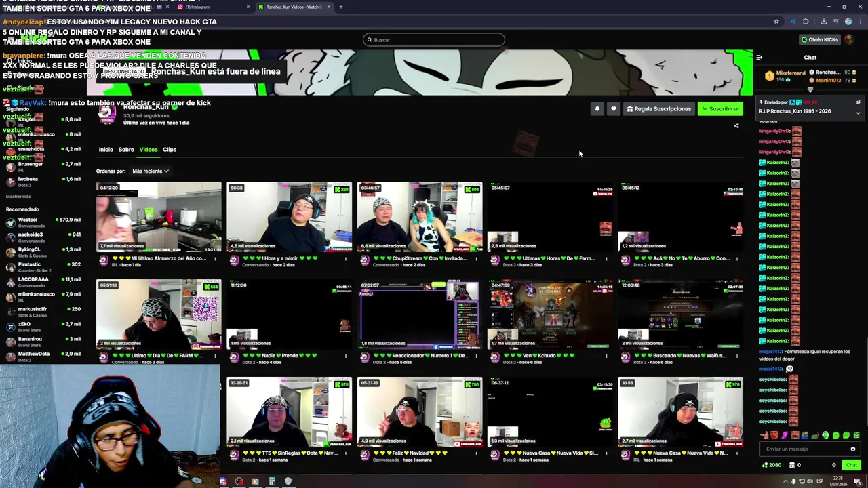The image size is (868, 488).
Task: Open recommended channel Bananirou in sidebar
Action: click(43, 342)
